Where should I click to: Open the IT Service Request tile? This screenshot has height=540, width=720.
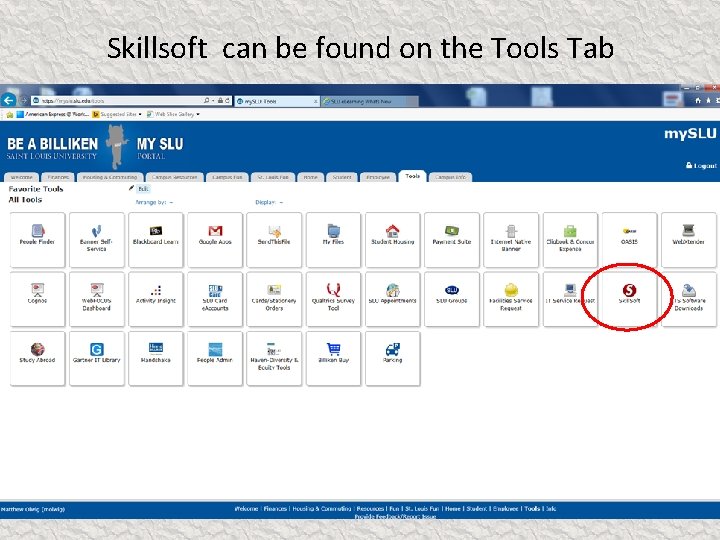570,299
